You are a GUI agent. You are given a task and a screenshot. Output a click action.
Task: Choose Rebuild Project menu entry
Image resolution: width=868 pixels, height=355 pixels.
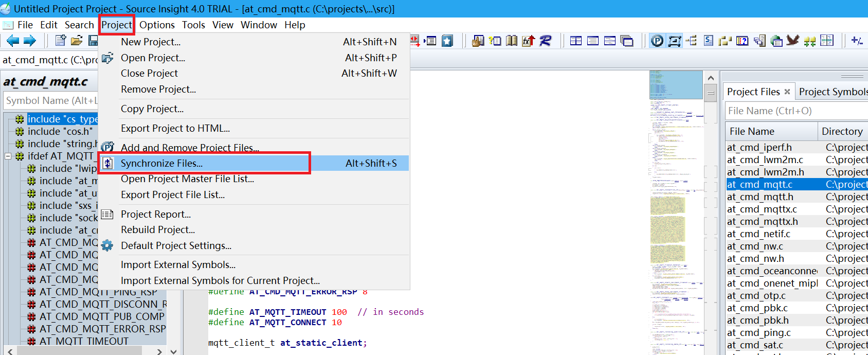pyautogui.click(x=158, y=229)
